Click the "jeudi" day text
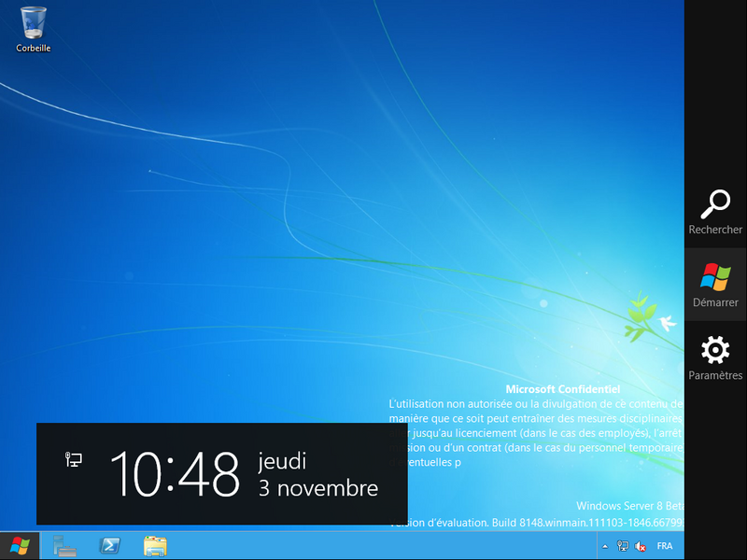 point(282,461)
